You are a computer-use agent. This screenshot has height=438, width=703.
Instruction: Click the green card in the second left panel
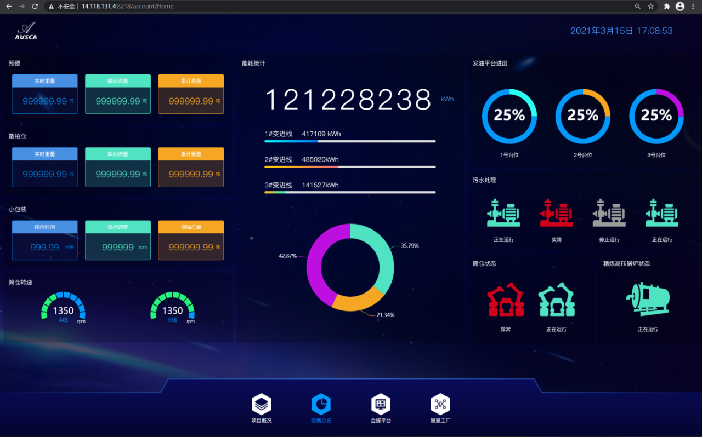click(118, 167)
